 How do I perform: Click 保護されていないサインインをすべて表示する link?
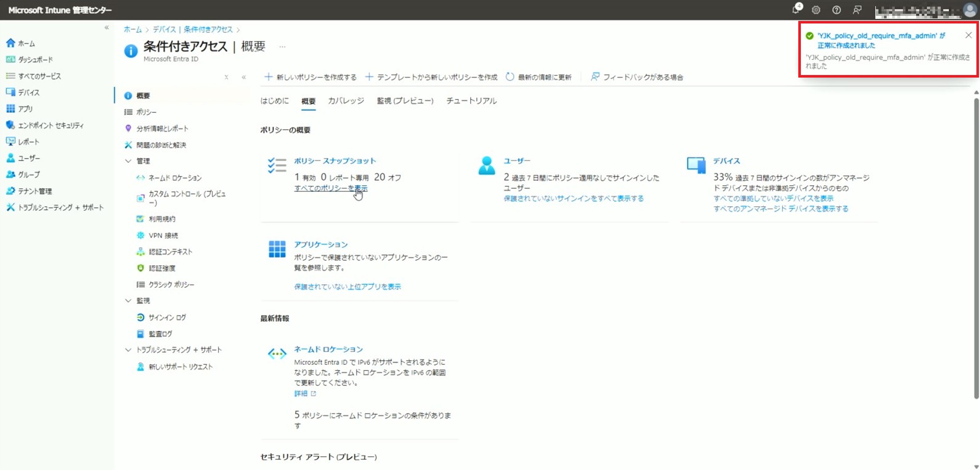574,199
